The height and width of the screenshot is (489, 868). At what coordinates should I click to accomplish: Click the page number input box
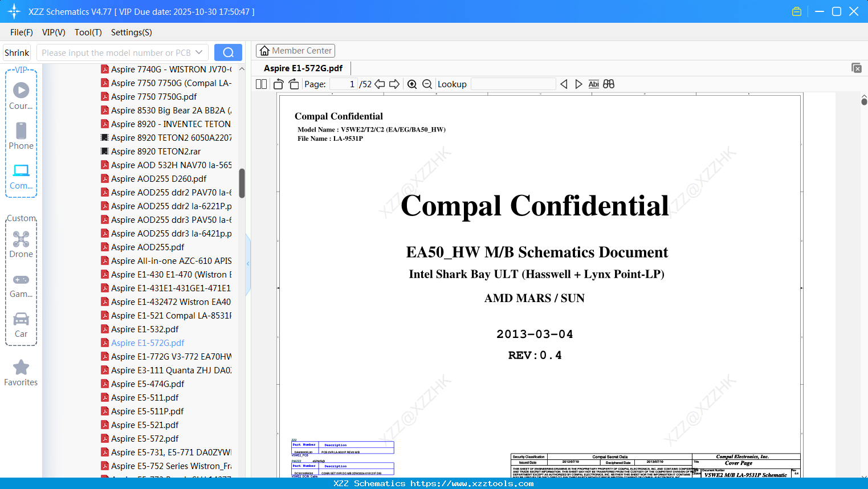coord(344,84)
